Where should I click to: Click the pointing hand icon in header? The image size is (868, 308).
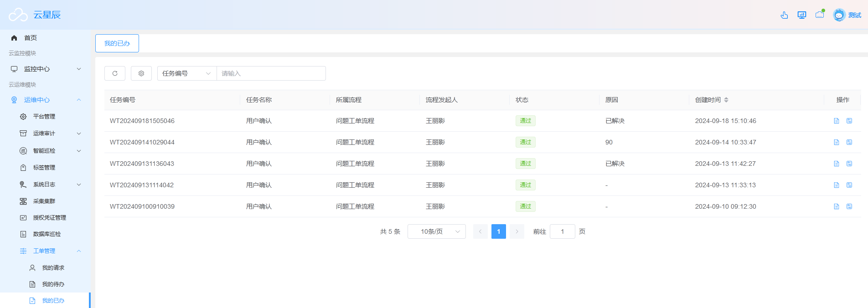[x=784, y=15]
